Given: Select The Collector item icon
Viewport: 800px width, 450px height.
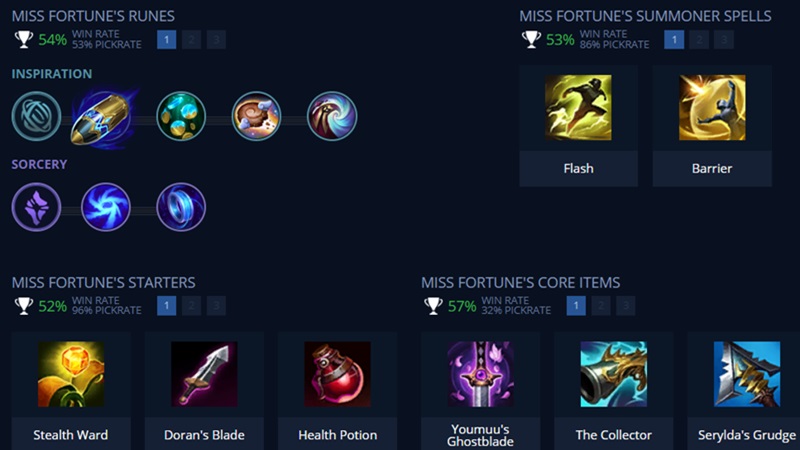Looking at the screenshot, I should click(613, 374).
